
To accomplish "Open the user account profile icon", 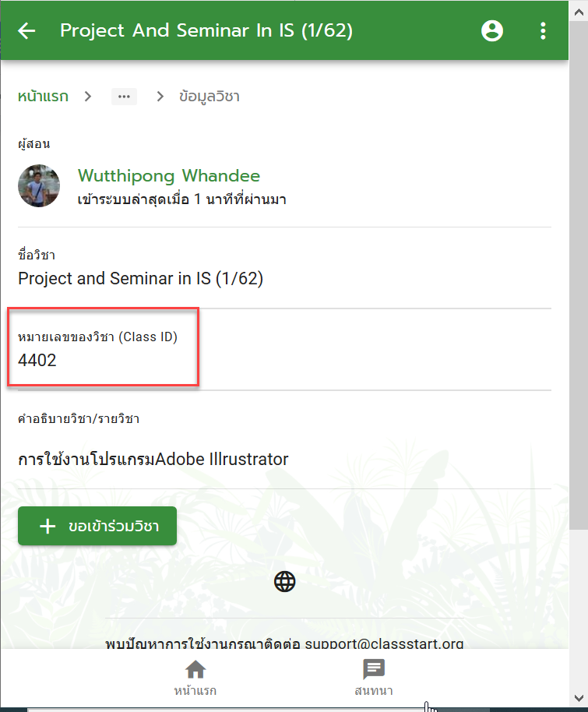I will [x=492, y=31].
